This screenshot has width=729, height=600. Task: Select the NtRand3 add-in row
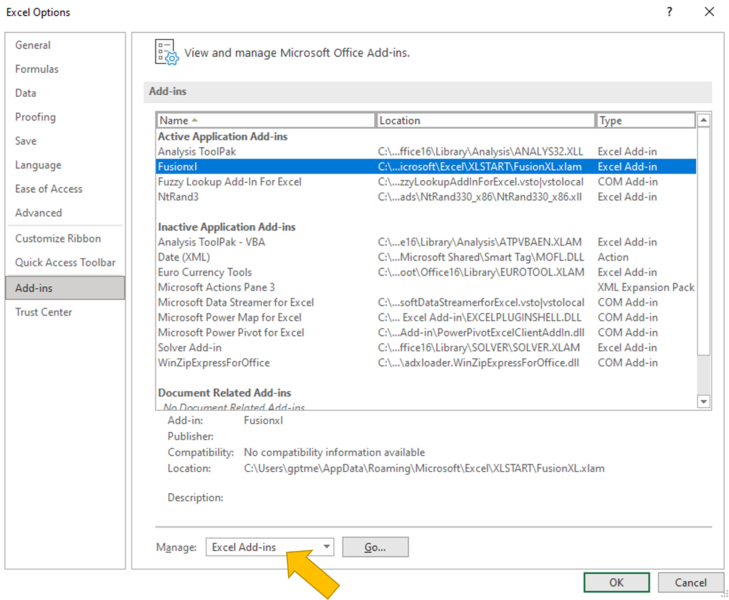pos(426,197)
